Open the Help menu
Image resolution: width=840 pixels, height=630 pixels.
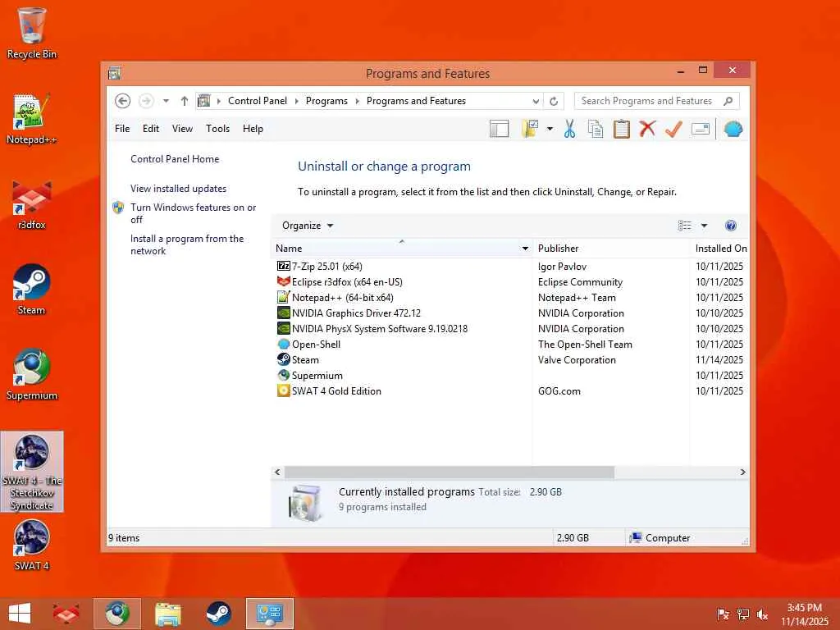253,129
